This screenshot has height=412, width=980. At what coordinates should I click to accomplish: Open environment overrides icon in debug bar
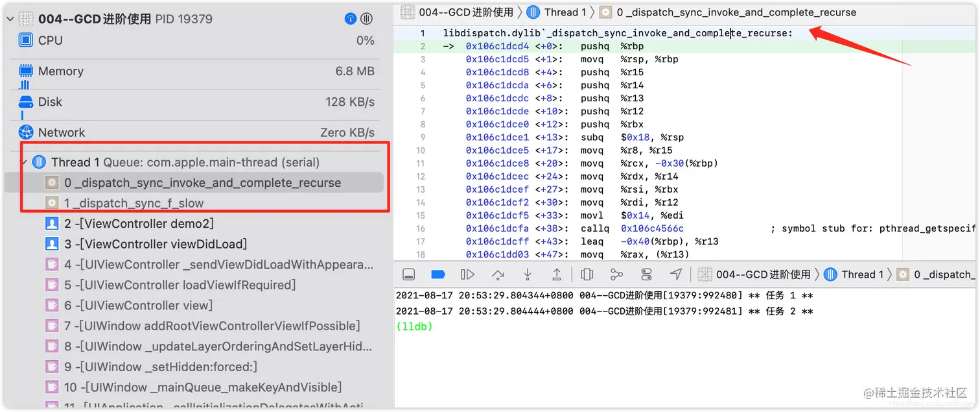click(646, 274)
